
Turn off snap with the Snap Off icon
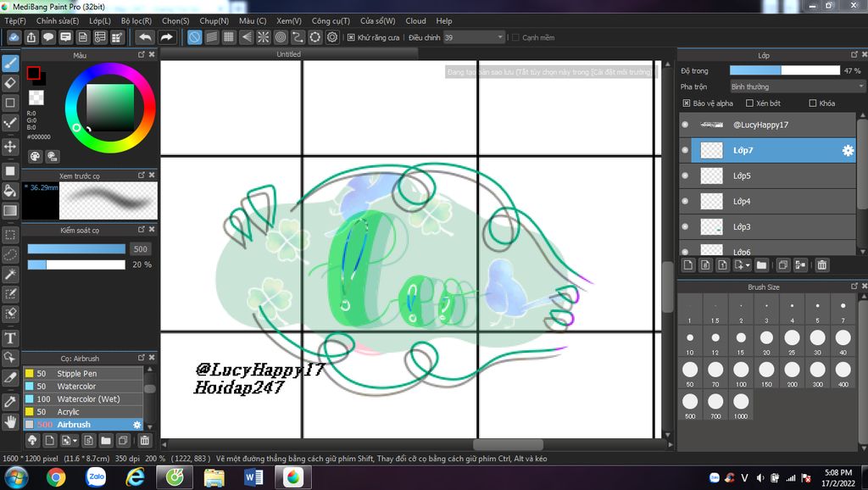pos(194,37)
